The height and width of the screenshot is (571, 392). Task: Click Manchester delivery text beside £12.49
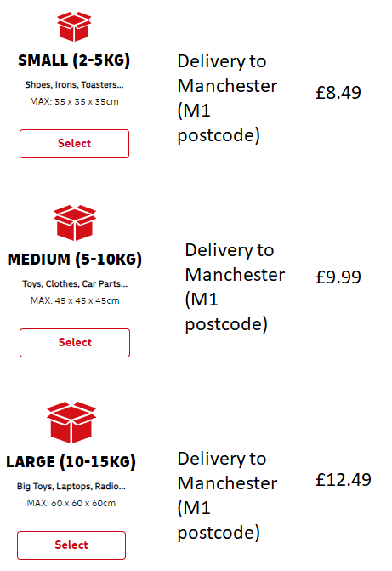coord(227,495)
